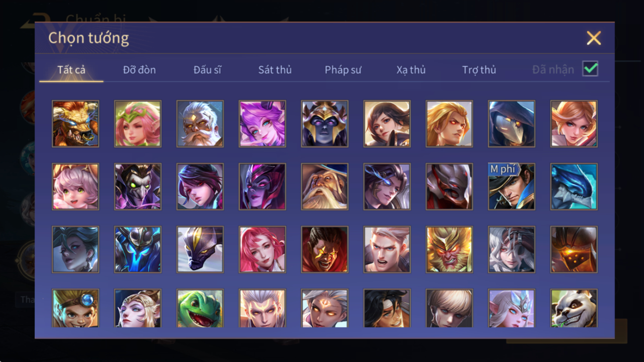The width and height of the screenshot is (644, 362).
Task: Show the Đấu sĩ hero category
Action: (x=207, y=70)
